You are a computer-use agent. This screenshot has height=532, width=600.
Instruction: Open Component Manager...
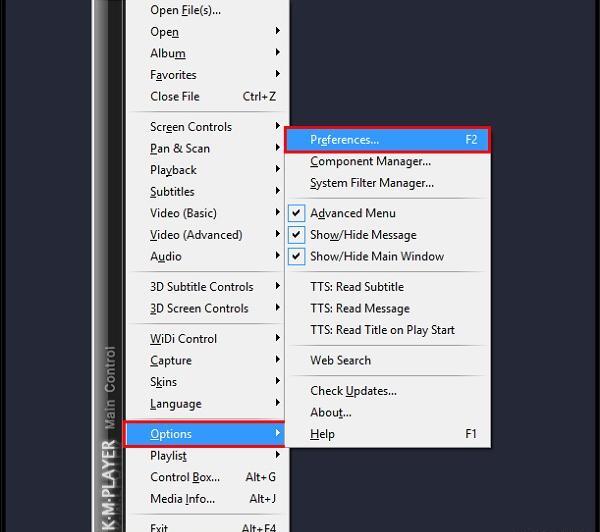point(388,161)
